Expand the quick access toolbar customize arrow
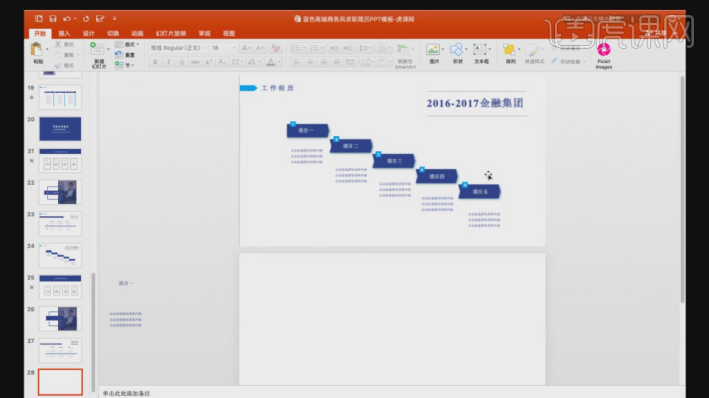 coord(114,19)
